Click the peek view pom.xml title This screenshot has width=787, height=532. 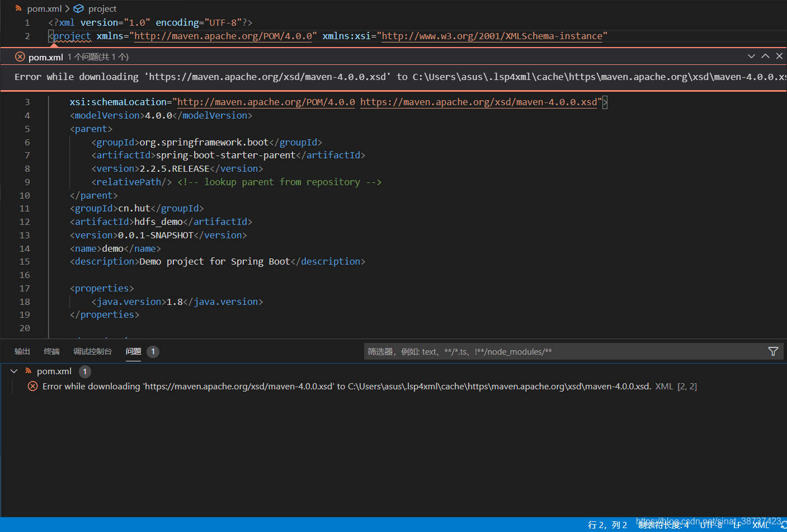[45, 57]
